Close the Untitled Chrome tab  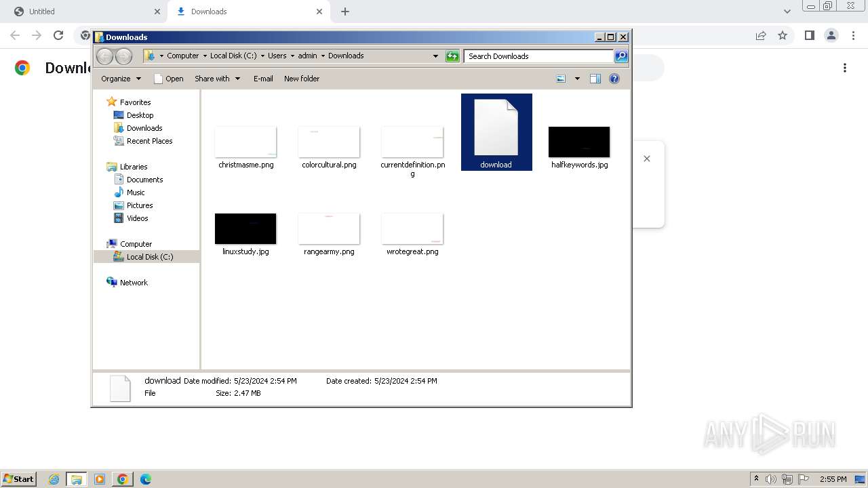coord(157,12)
